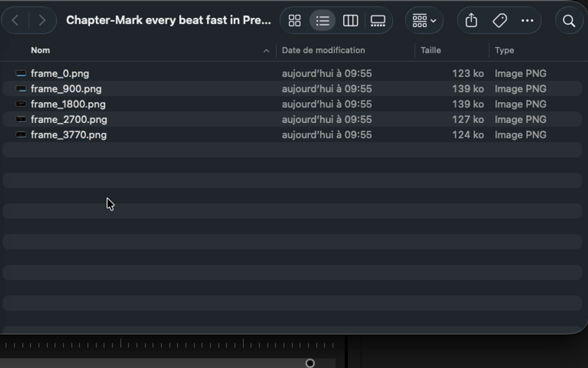The height and width of the screenshot is (368, 588).
Task: Click the slider handle in the background window
Action: (310, 363)
